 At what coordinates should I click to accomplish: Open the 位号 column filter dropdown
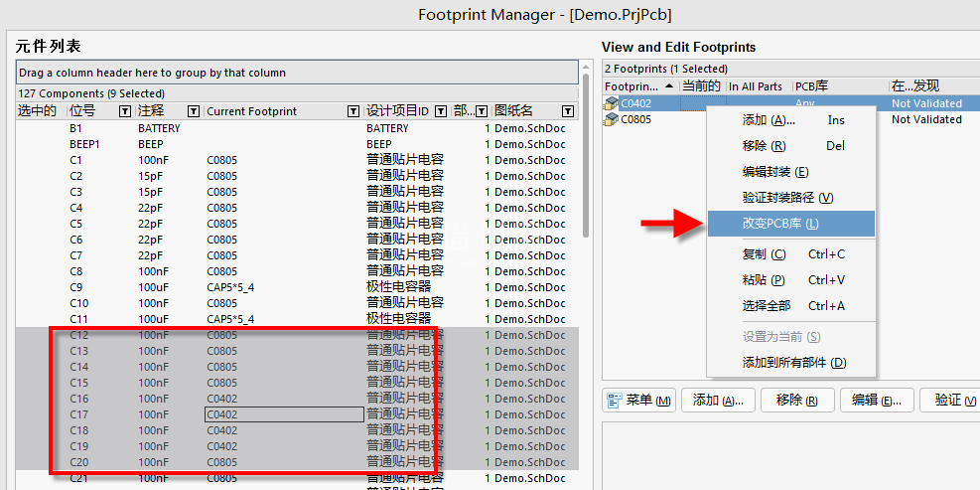pos(125,111)
